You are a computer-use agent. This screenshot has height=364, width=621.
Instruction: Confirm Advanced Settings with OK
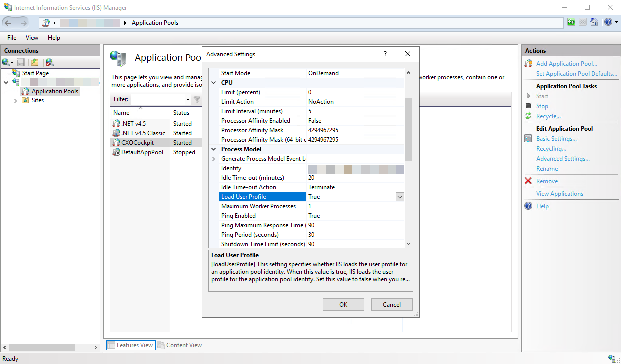343,305
